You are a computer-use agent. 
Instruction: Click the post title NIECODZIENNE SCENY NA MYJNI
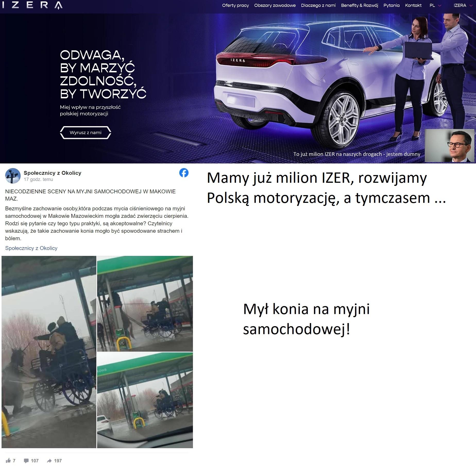[x=90, y=195]
